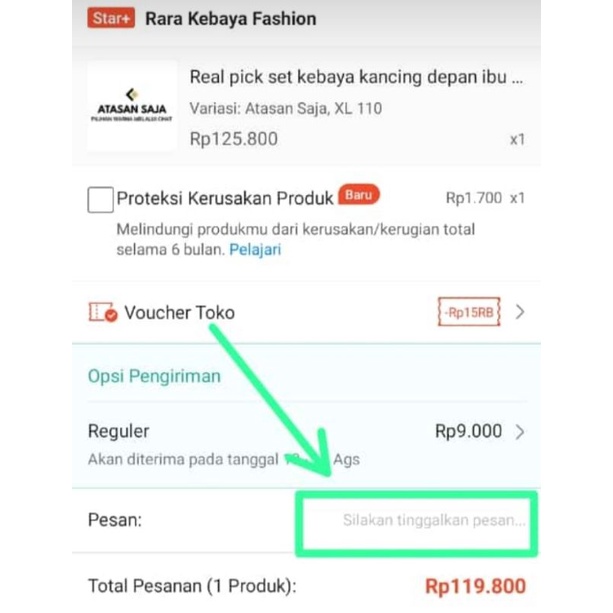The width and height of the screenshot is (613, 613).
Task: Open the Real pick set kebaya product title
Action: click(x=356, y=77)
